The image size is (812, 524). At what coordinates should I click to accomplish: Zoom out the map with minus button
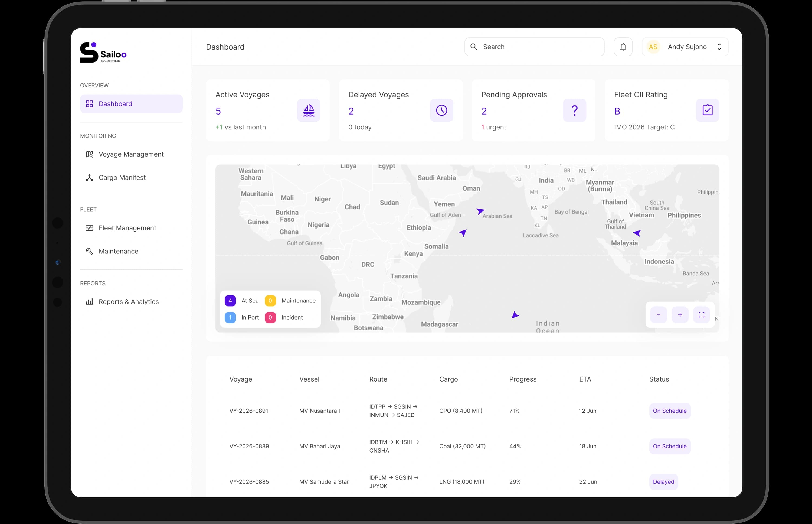[658, 315]
